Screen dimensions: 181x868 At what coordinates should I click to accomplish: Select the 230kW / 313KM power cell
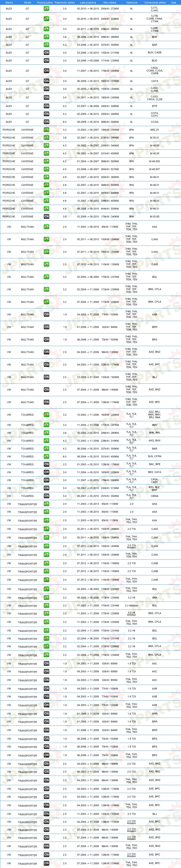click(110, 488)
